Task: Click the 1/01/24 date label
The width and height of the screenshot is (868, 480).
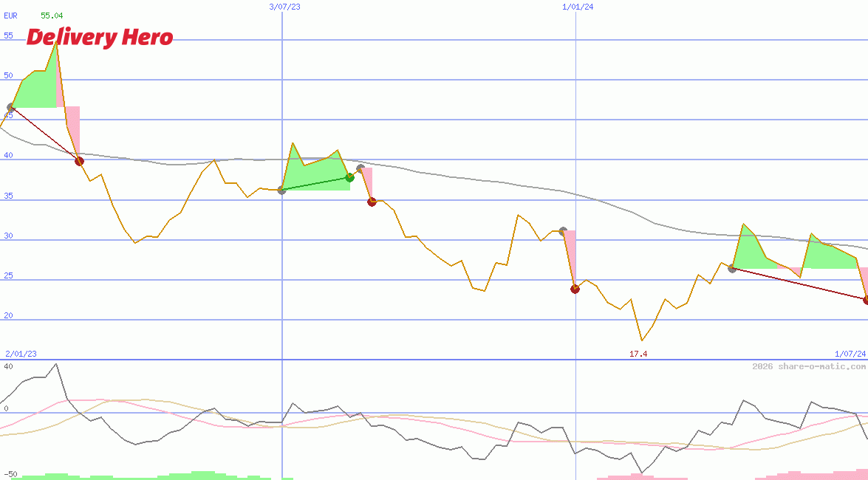Action: pyautogui.click(x=578, y=7)
